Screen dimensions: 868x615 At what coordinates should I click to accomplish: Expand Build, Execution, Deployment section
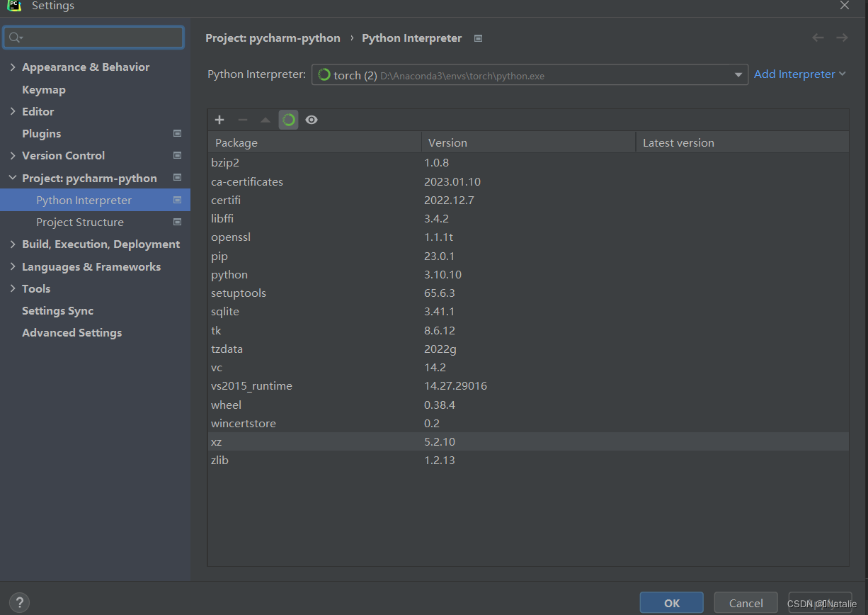[13, 244]
